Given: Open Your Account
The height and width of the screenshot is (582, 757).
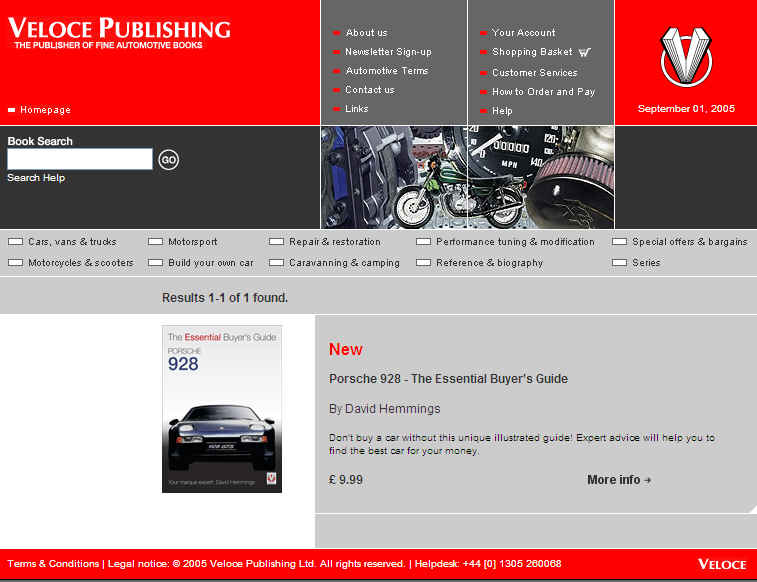Looking at the screenshot, I should click(524, 33).
